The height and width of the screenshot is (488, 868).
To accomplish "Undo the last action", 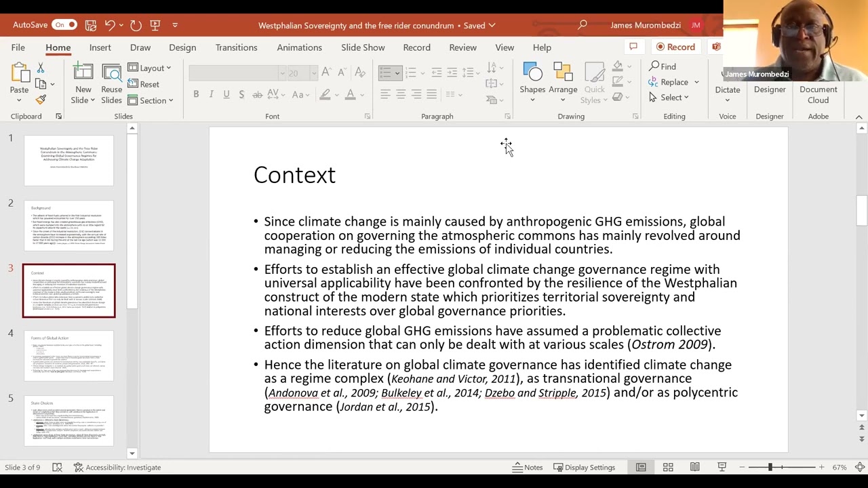I will (110, 25).
